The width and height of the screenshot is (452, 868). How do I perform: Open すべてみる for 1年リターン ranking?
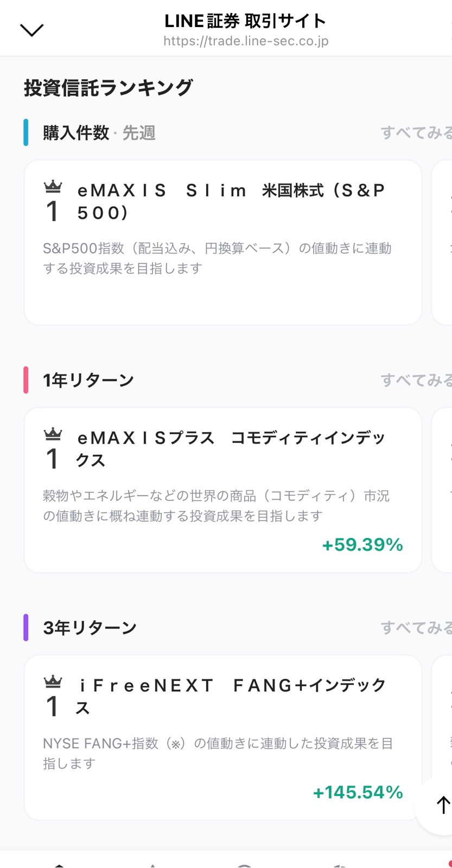click(x=416, y=380)
